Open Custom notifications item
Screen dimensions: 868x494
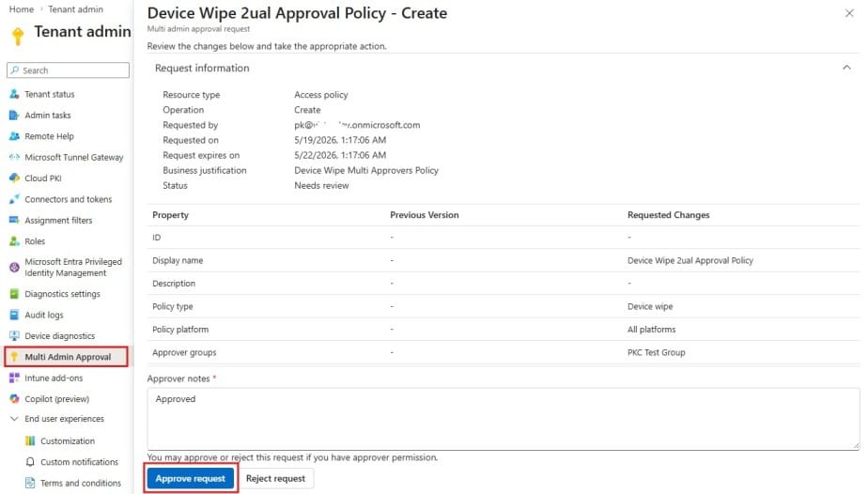[x=79, y=462]
